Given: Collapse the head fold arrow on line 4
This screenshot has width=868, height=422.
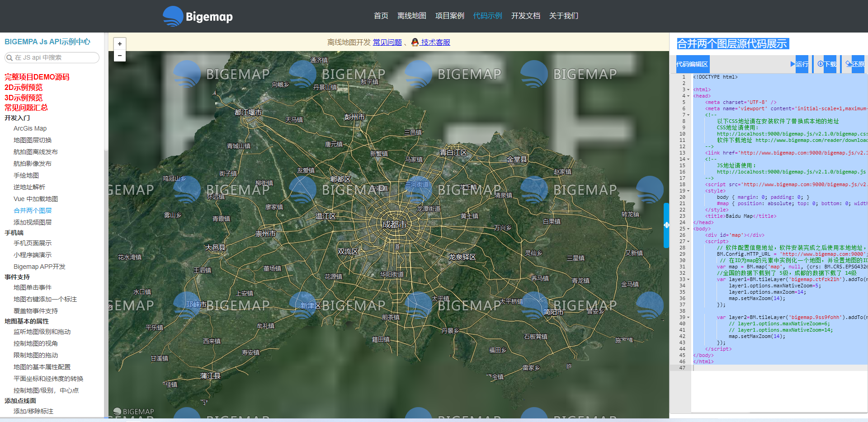Looking at the screenshot, I should point(688,96).
